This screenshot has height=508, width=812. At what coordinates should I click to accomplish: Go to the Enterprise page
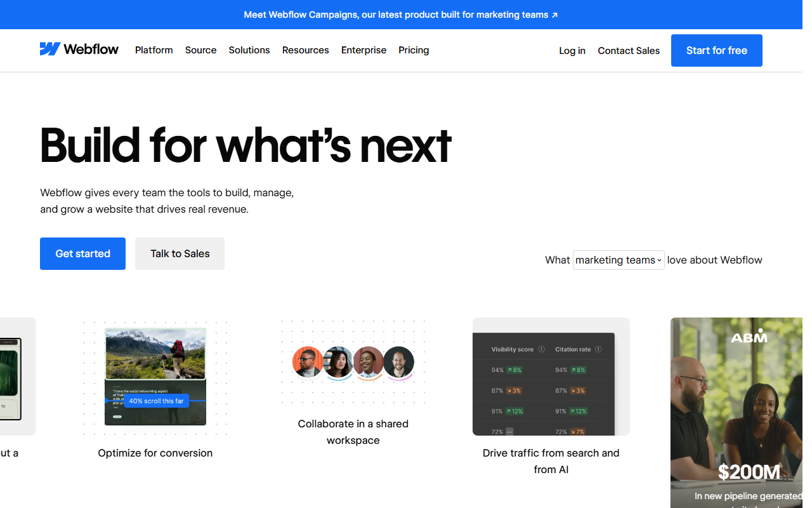(363, 50)
